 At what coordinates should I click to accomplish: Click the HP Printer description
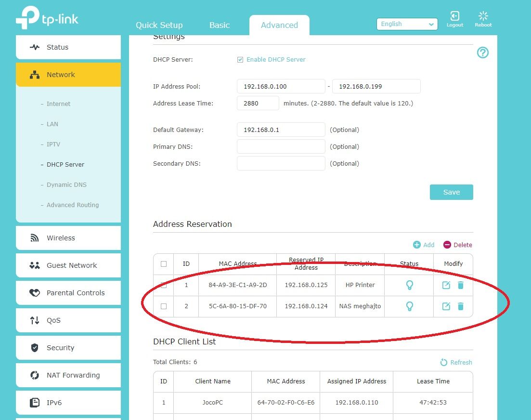pyautogui.click(x=360, y=285)
